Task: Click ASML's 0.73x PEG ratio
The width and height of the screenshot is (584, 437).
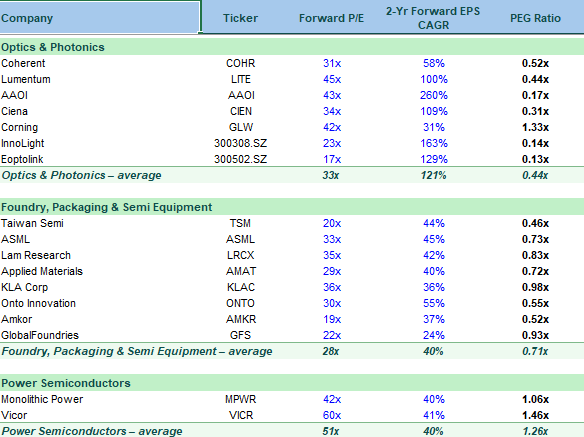Action: (x=535, y=239)
